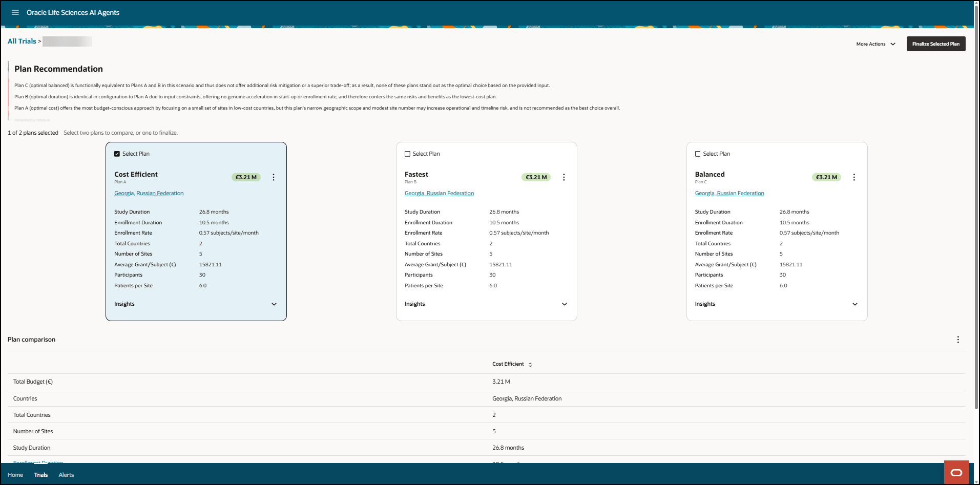Click €3.21 M badge on Fastest card

(x=536, y=177)
